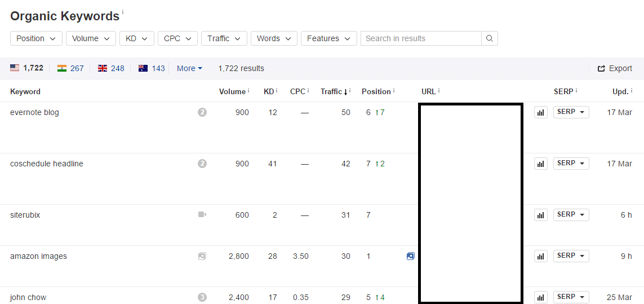
Task: Click Australia result count 143
Action: [158, 68]
